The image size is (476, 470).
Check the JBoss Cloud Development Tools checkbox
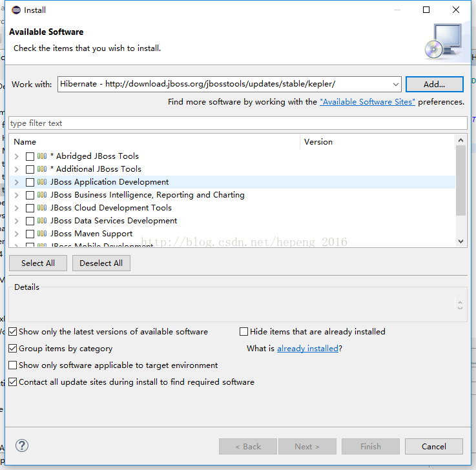coord(30,208)
